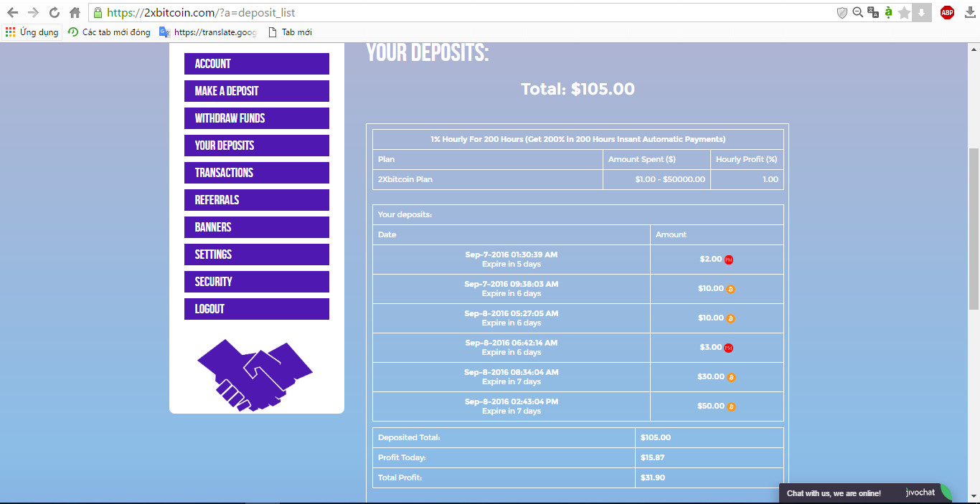Click Perfect Money icon on $3.00 deposit

coord(729,348)
